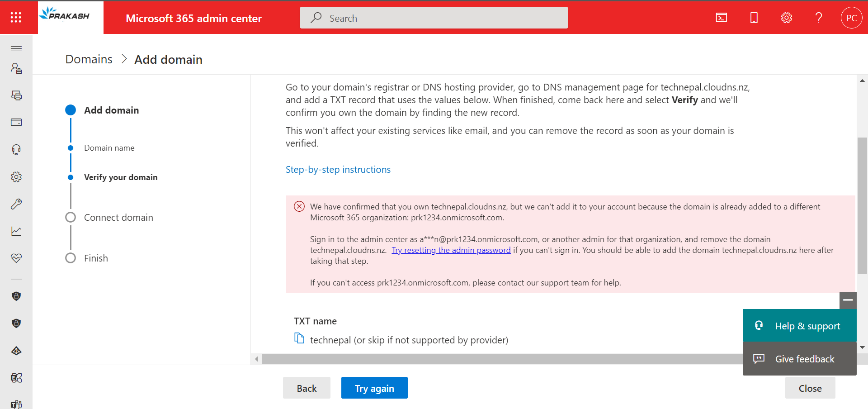Open Support headset icon in sidebar

pyautogui.click(x=16, y=150)
